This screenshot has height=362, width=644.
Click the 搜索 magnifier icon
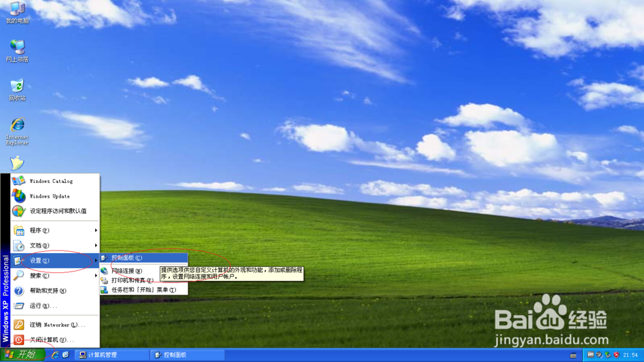(19, 275)
